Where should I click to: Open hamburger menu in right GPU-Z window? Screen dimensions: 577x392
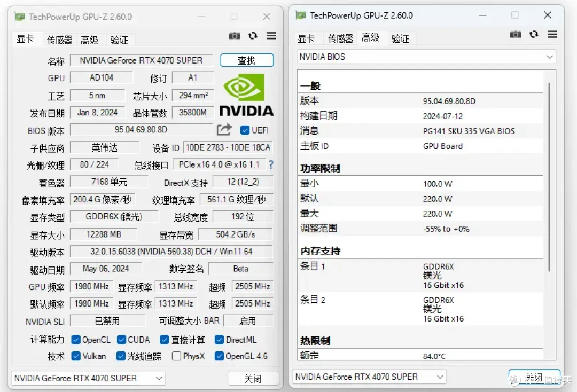click(x=552, y=34)
